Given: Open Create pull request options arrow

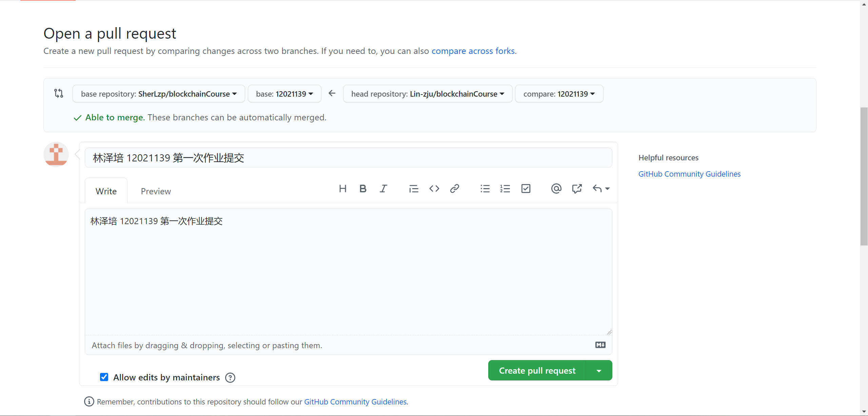Looking at the screenshot, I should [599, 371].
